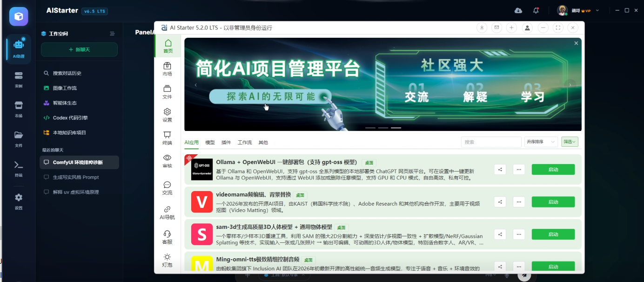Open more options for sam-3d
This screenshot has height=282, width=644.
[x=519, y=234]
